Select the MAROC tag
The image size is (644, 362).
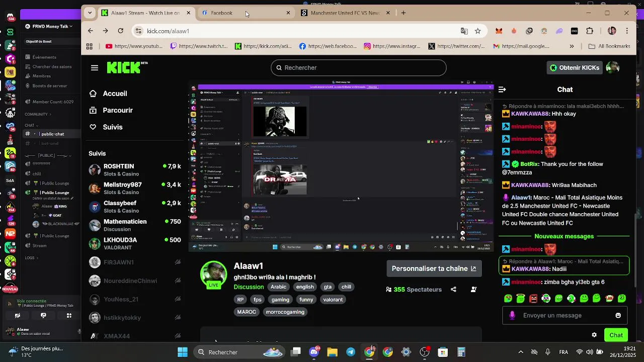pyautogui.click(x=247, y=312)
